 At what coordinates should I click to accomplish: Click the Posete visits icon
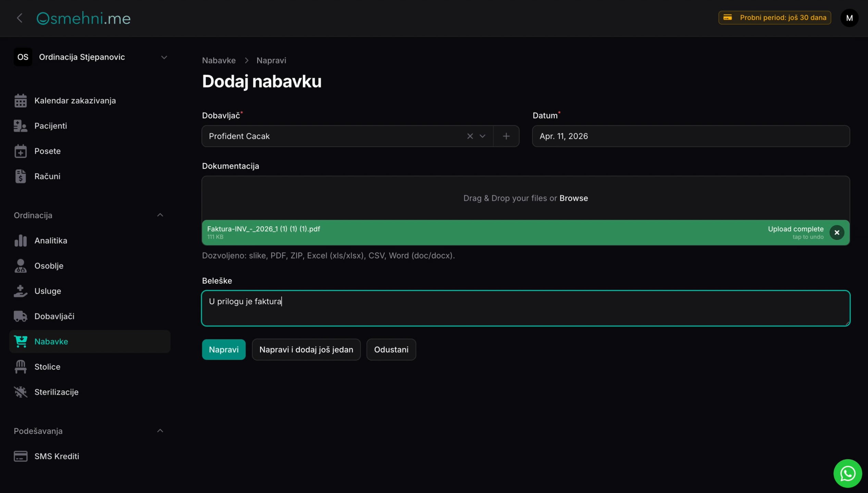[21, 151]
